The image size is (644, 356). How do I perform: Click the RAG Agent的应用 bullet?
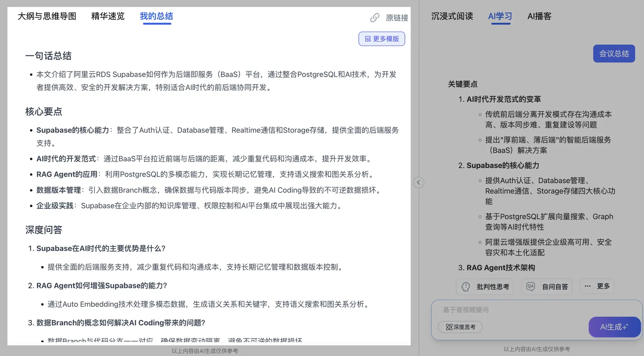pos(205,175)
